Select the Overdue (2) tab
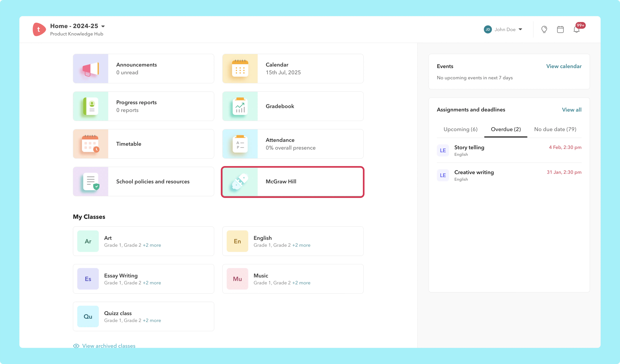Screen dimensions: 620x364 coord(506,129)
